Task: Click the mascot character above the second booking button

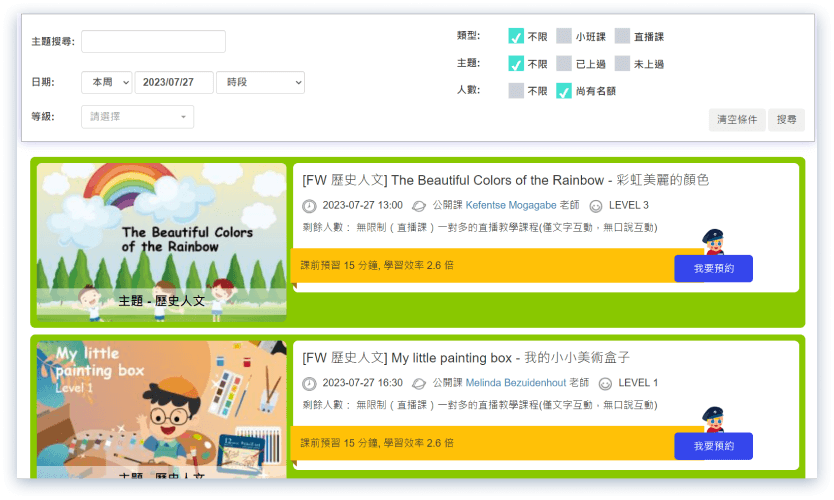Action: 713,419
